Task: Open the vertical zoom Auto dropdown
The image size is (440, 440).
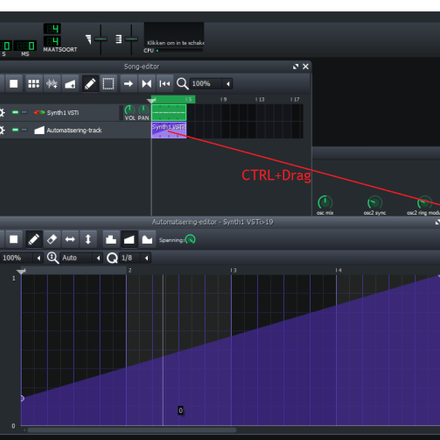Action: (x=81, y=258)
